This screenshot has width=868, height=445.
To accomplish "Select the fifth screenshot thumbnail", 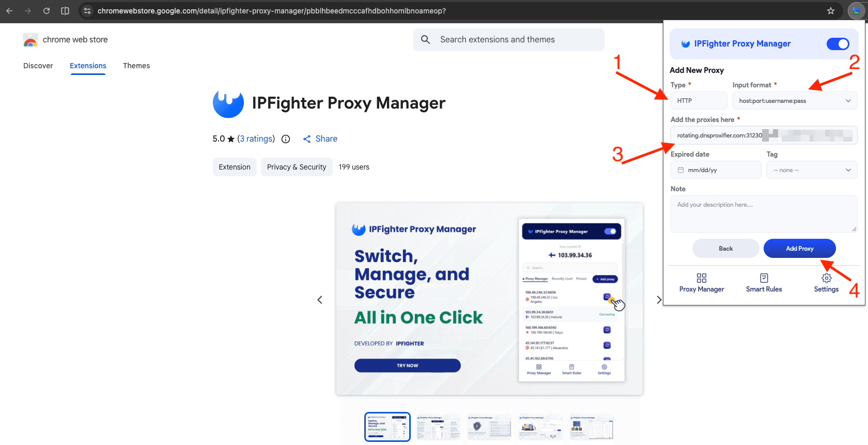I will 592,427.
